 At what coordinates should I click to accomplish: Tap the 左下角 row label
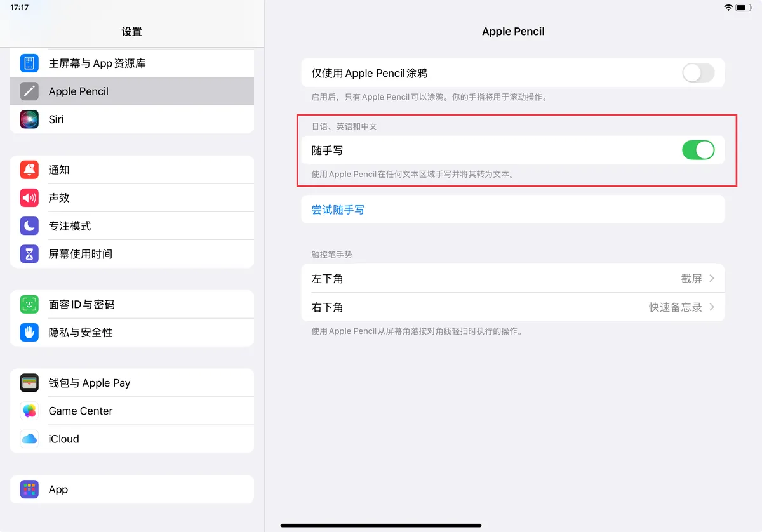[x=327, y=278]
